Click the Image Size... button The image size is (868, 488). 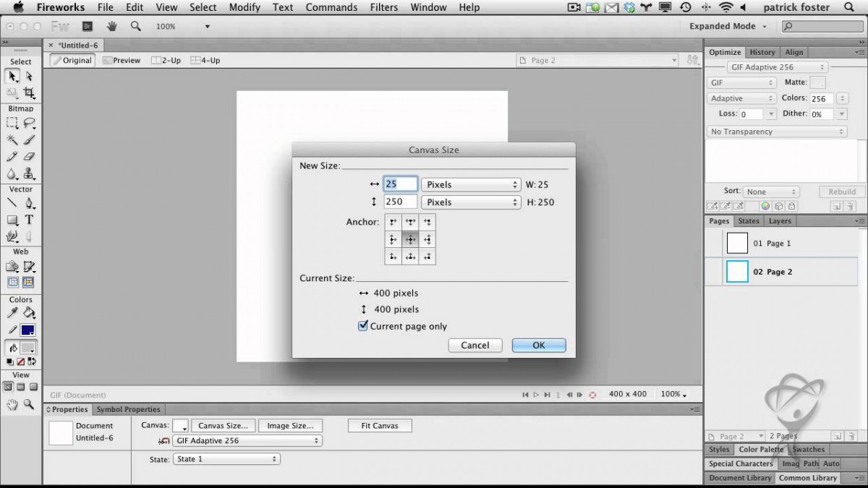click(x=290, y=426)
